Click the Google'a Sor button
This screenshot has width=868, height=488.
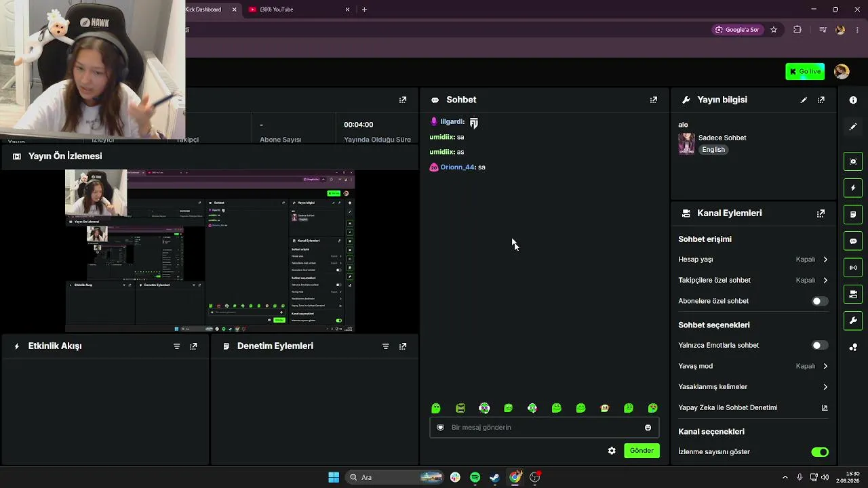737,30
